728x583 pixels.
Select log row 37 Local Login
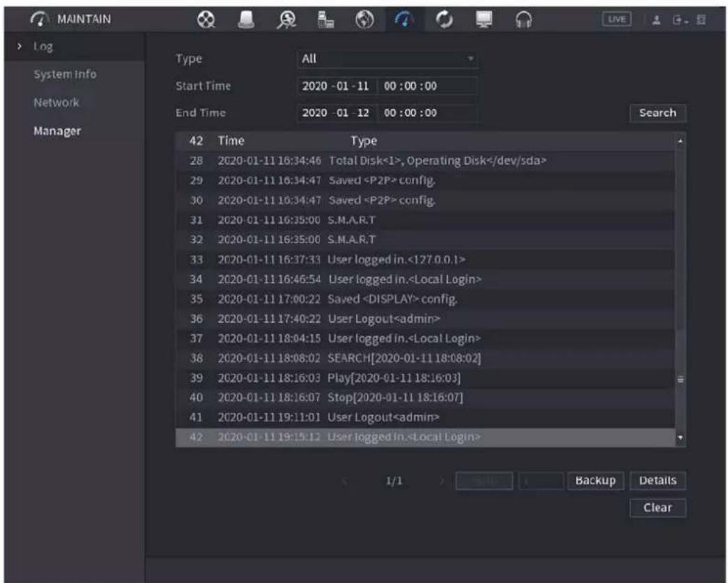point(425,339)
